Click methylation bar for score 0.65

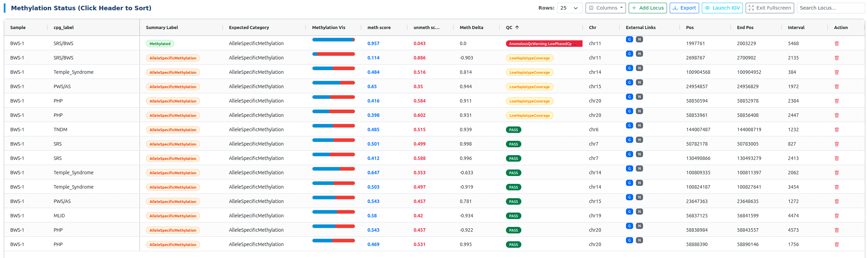pyautogui.click(x=333, y=83)
